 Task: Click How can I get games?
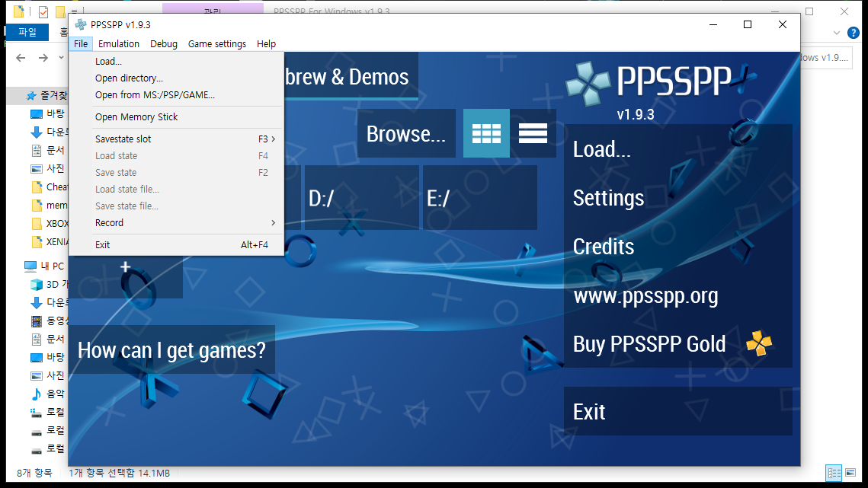tap(171, 349)
